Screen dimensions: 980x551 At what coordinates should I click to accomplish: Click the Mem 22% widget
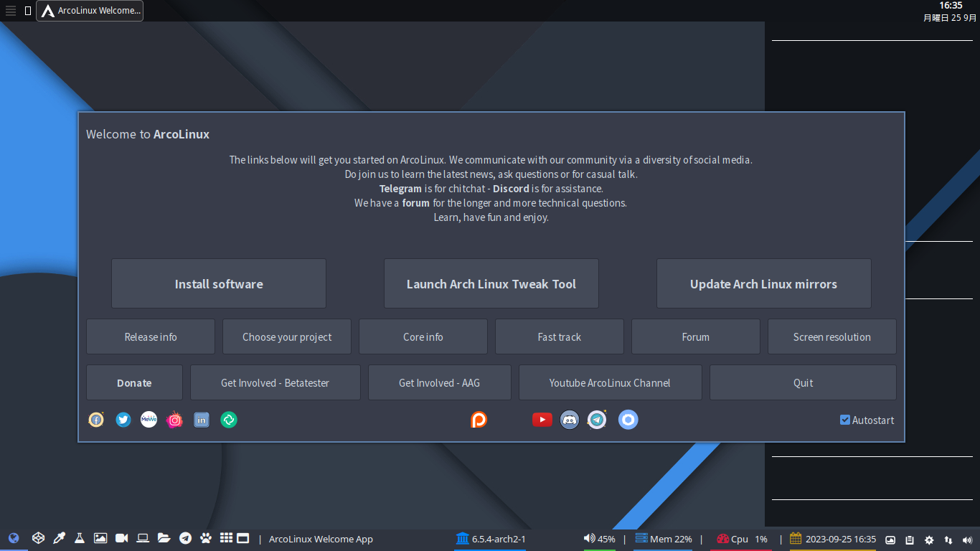pyautogui.click(x=664, y=539)
